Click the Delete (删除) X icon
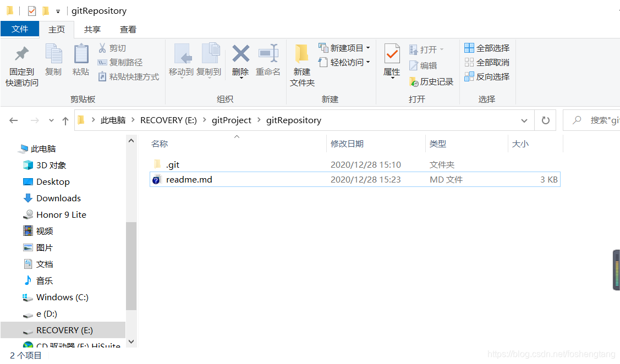 (240, 54)
